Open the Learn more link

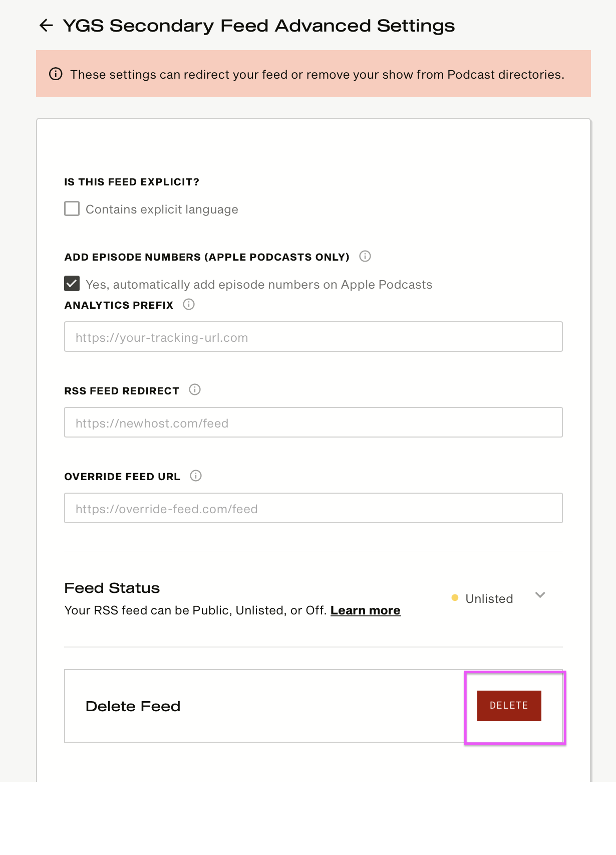[x=366, y=610]
